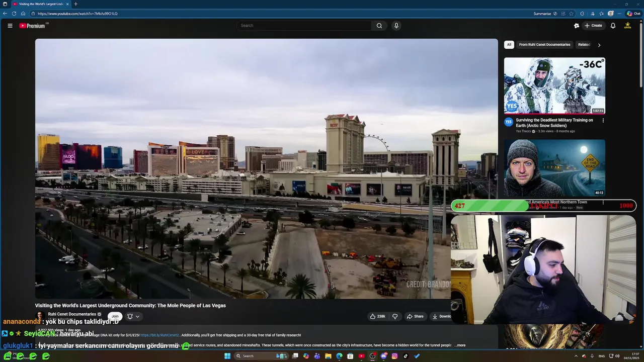Open Surviving the Deadliest Military Training title
This screenshot has width=644, height=362.
point(554,123)
